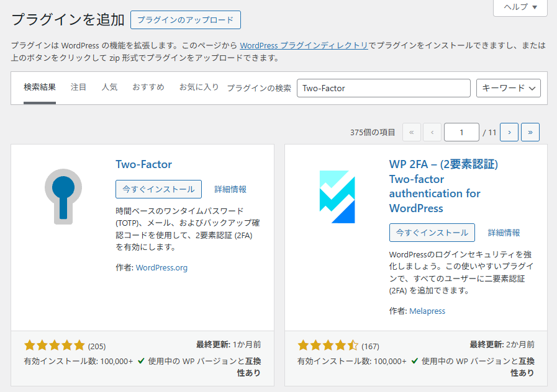Click the (167) review count

[370, 346]
